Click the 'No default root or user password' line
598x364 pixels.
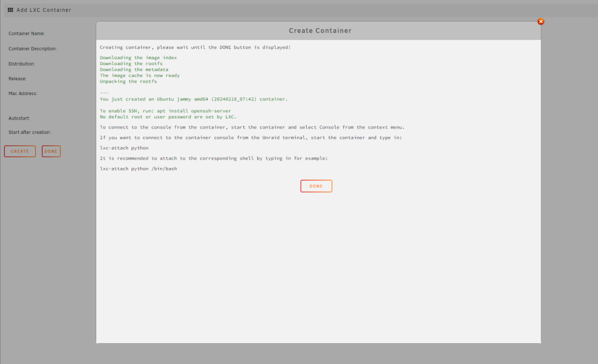pyautogui.click(x=168, y=117)
